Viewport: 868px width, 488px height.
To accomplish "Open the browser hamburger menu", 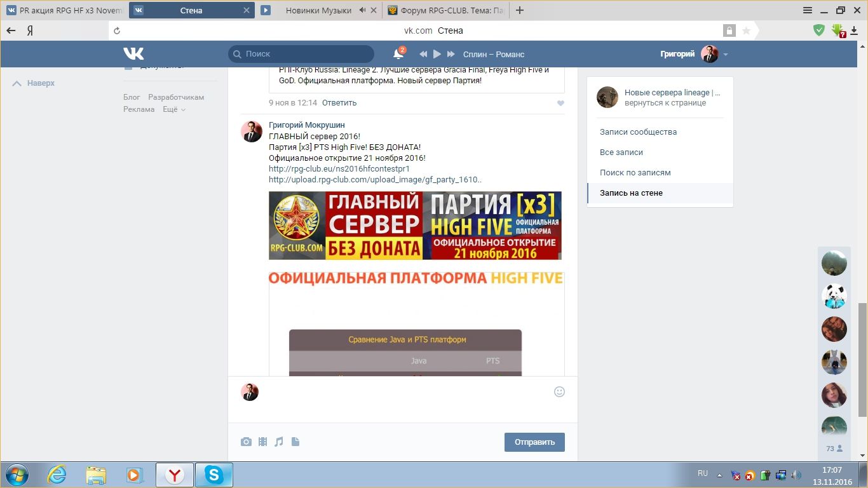I will 808,10.
